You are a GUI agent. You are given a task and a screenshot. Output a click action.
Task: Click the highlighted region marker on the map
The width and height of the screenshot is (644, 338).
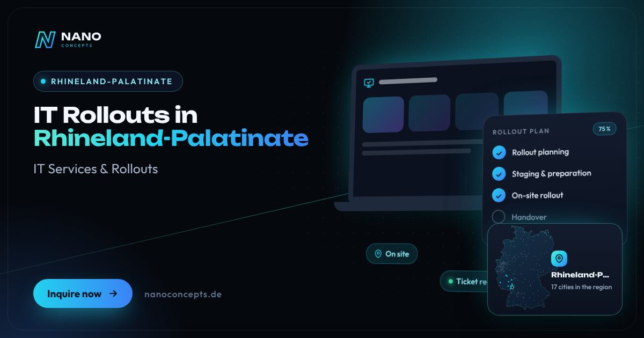tap(511, 286)
